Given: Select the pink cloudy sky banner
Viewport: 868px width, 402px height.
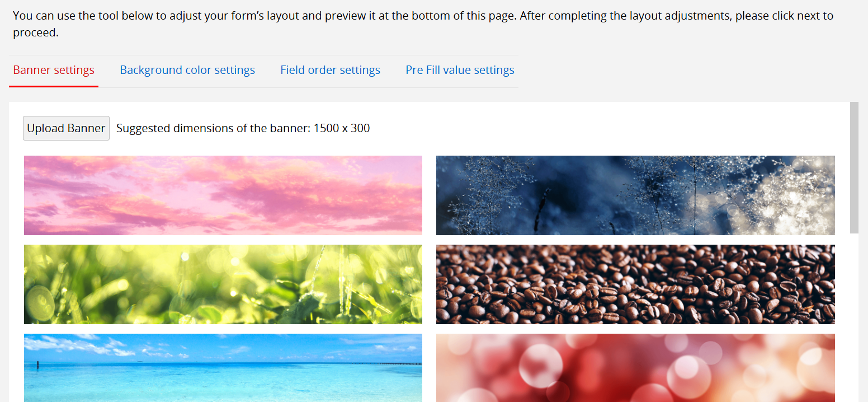Looking at the screenshot, I should point(223,195).
